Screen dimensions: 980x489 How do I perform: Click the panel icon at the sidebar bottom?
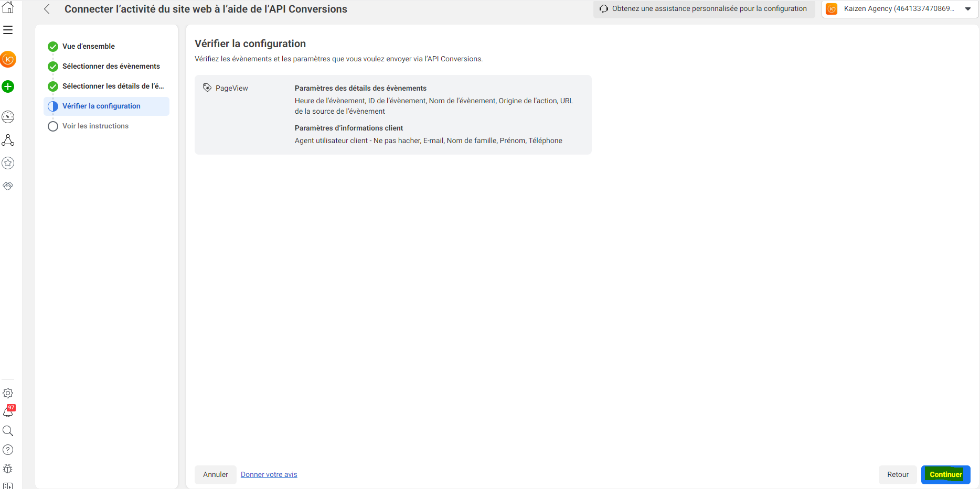click(8, 485)
